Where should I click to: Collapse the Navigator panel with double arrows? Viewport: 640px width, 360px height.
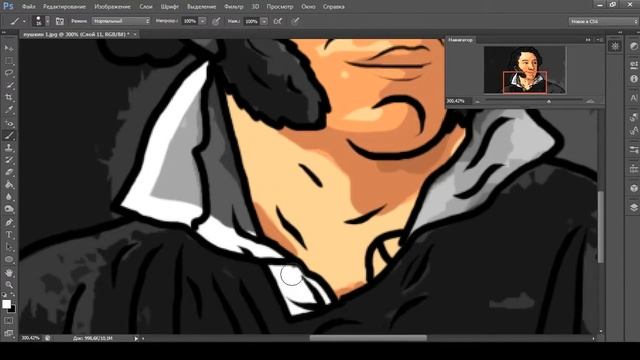click(588, 40)
